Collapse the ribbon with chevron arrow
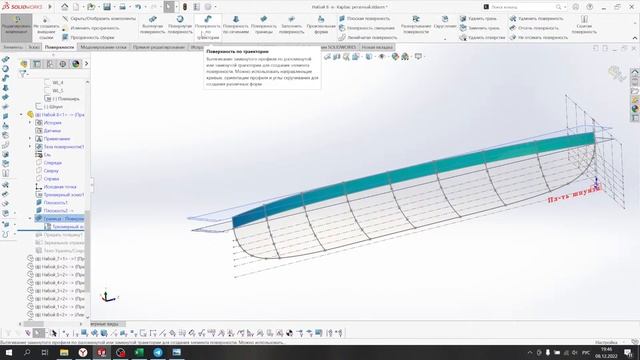The height and width of the screenshot is (360, 640). point(635,38)
